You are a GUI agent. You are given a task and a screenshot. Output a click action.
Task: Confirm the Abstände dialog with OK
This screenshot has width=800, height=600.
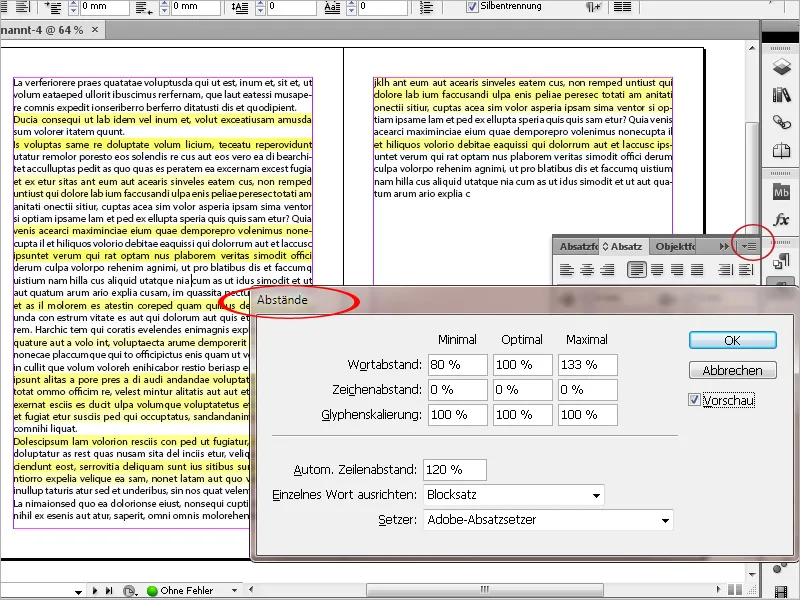point(733,340)
